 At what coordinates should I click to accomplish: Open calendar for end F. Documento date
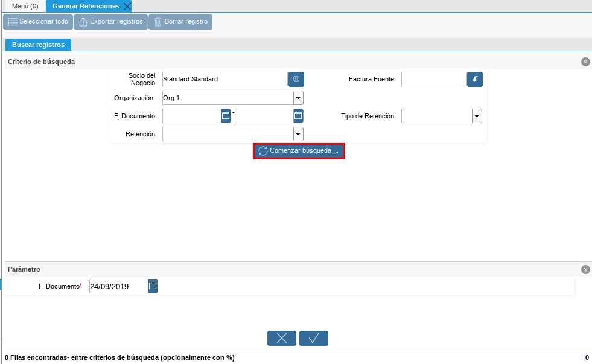(298, 116)
